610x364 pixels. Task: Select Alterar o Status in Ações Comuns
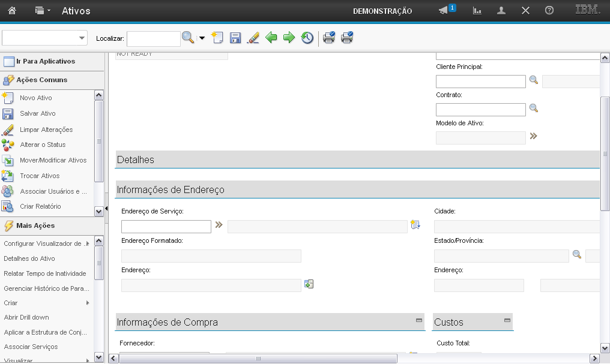[x=43, y=145]
